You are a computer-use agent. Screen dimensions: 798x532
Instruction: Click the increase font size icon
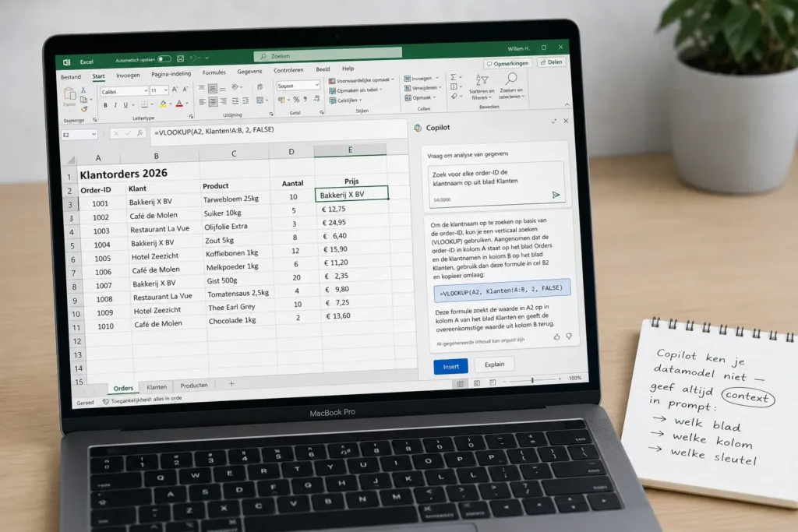coord(175,89)
